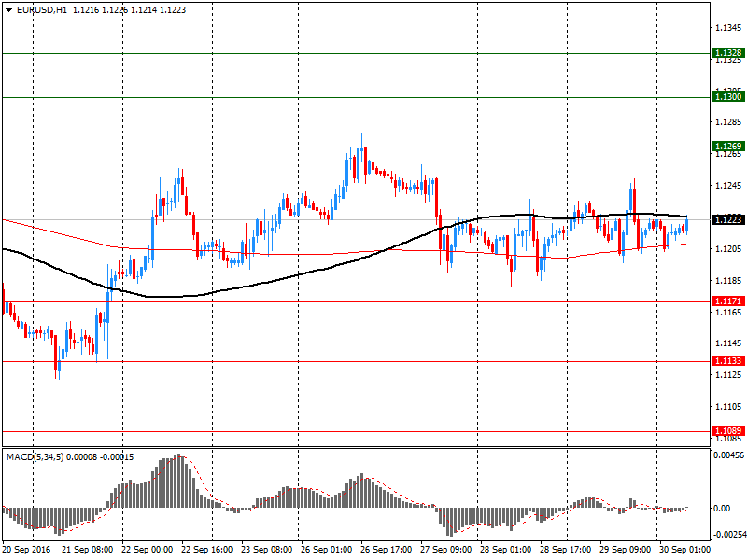The image size is (747, 560).
Task: Select the MACD(5,34,5) indicator label
Action: tap(35, 457)
